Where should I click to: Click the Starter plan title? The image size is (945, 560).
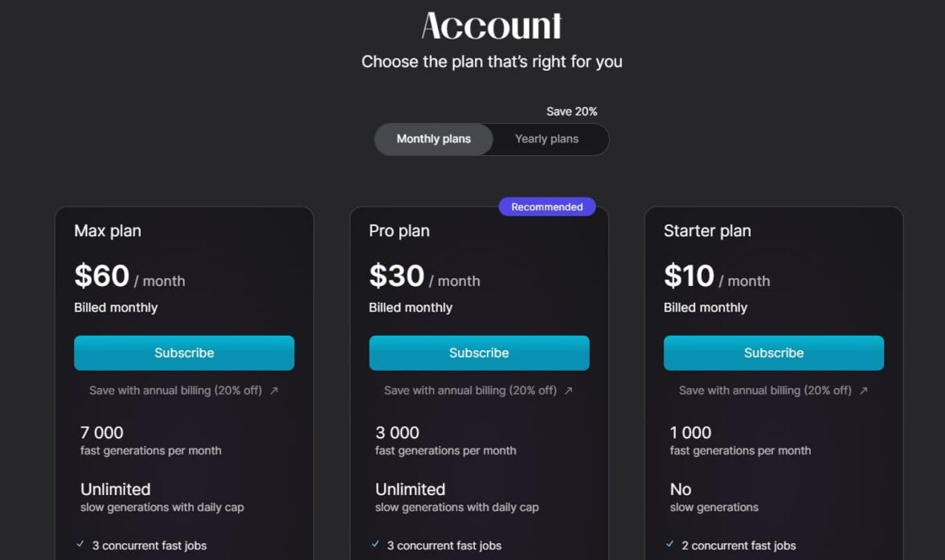click(707, 231)
